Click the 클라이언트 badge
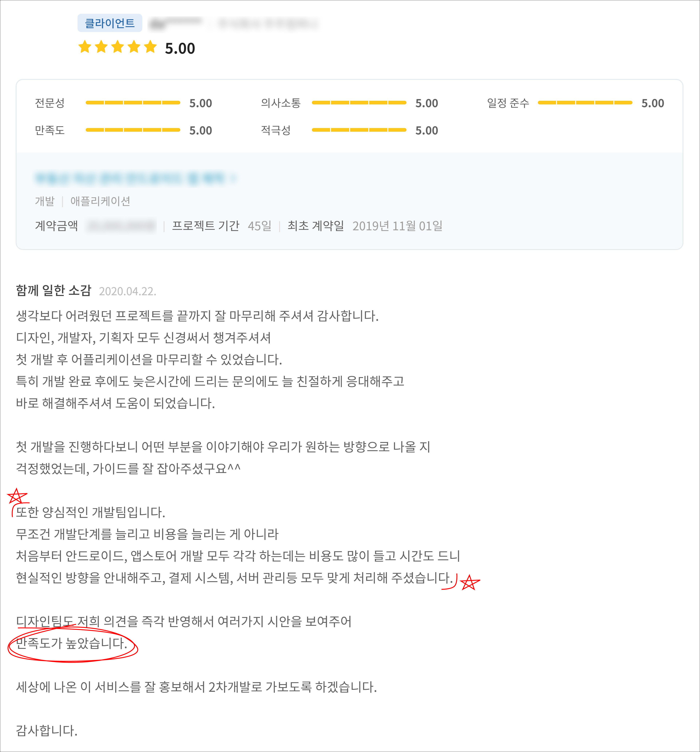 (x=110, y=23)
